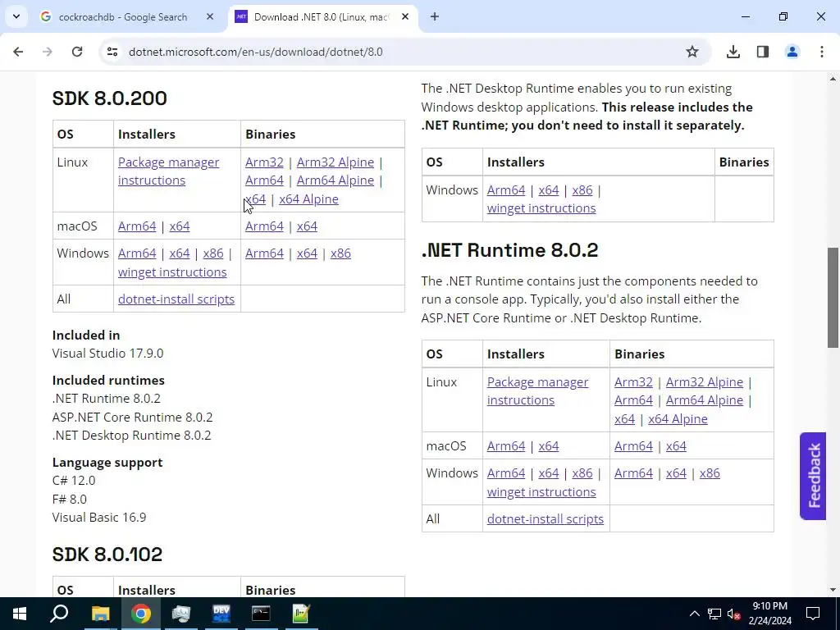Download .NET Runtime Windows Arm64 binary
Viewport: 840px width, 630px height.
633,473
